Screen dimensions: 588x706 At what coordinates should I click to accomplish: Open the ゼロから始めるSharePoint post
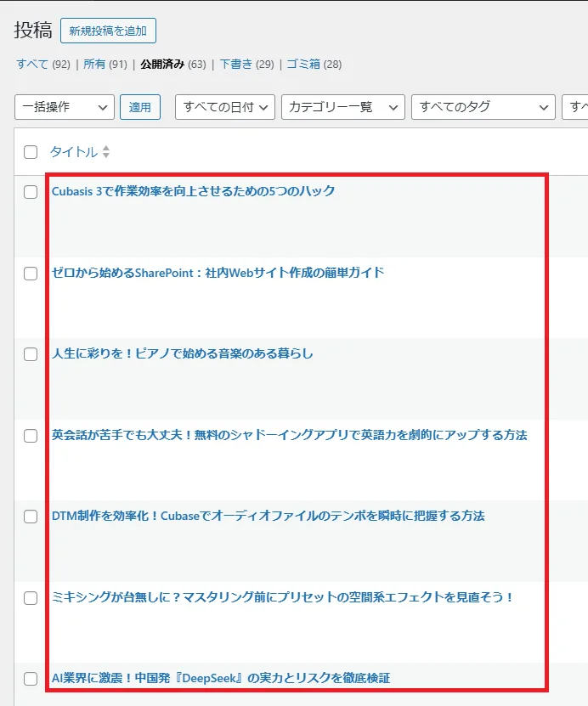click(x=218, y=273)
